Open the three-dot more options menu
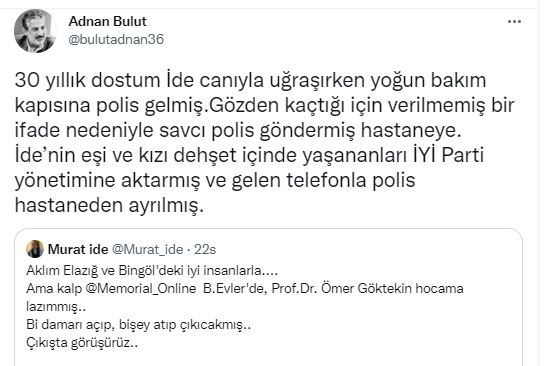 click(514, 22)
